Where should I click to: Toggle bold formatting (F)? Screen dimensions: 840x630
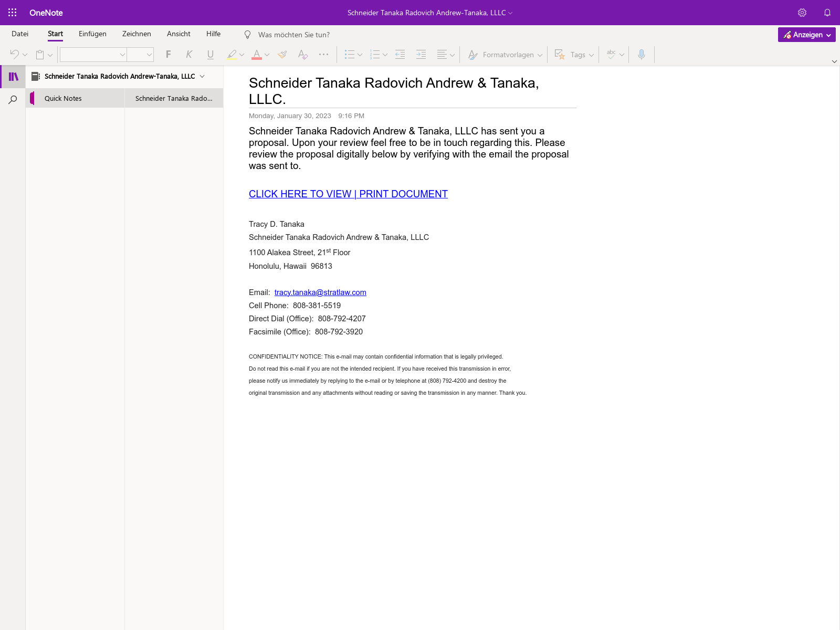(168, 54)
